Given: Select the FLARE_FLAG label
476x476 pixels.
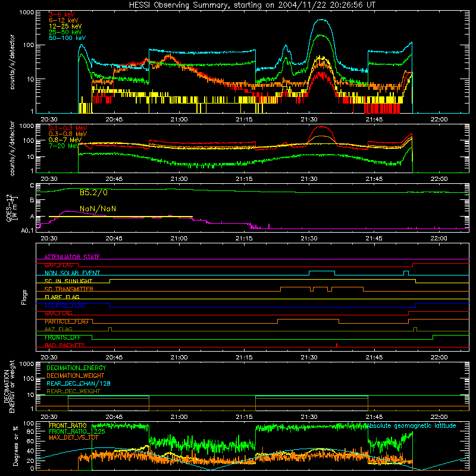Looking at the screenshot, I should (62, 297).
